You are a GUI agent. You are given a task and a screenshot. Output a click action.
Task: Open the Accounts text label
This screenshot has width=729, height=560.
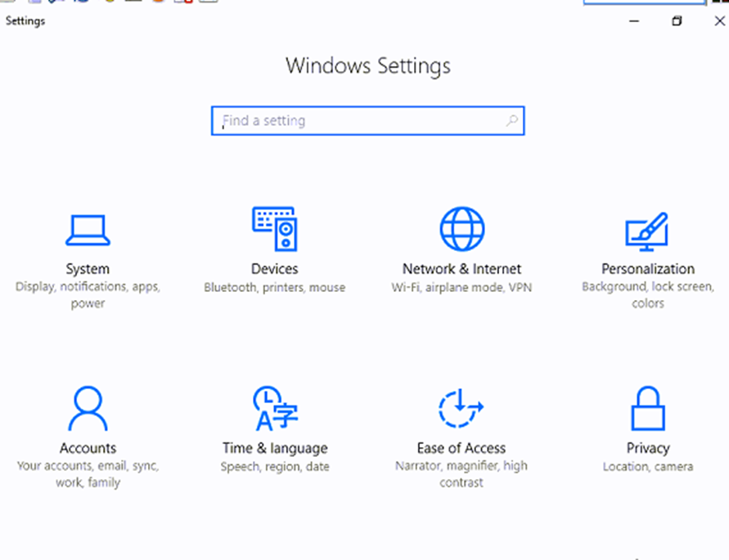tap(88, 448)
